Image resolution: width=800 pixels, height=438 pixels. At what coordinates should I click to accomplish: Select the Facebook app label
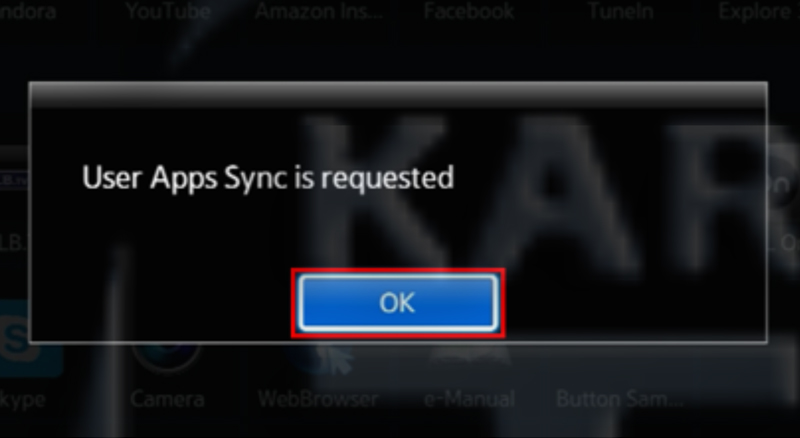coord(469,11)
